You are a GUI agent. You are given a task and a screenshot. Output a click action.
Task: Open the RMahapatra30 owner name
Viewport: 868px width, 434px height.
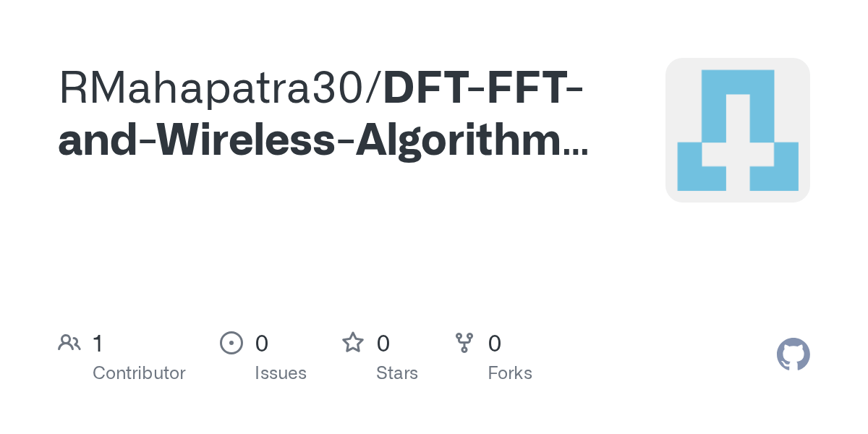pos(214,88)
